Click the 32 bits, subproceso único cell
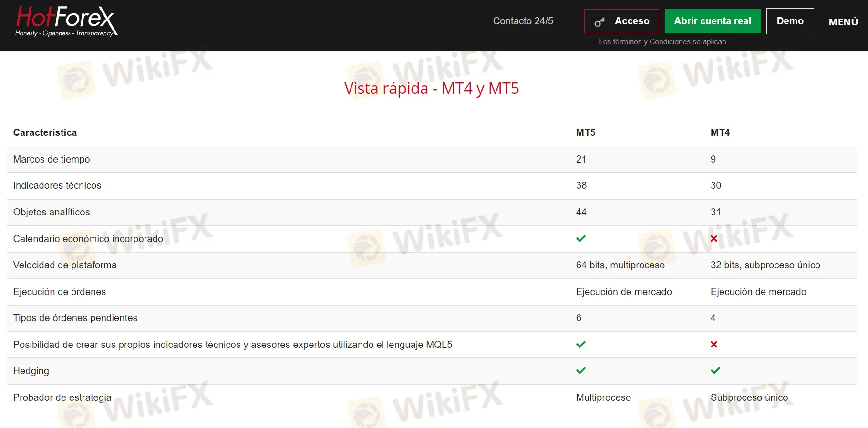The image size is (868, 428). click(765, 265)
